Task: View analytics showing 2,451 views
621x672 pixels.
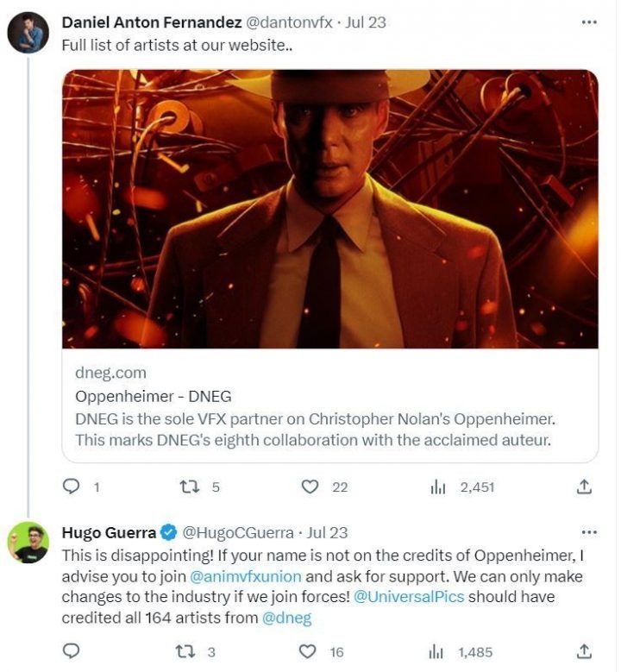Action: (438, 487)
